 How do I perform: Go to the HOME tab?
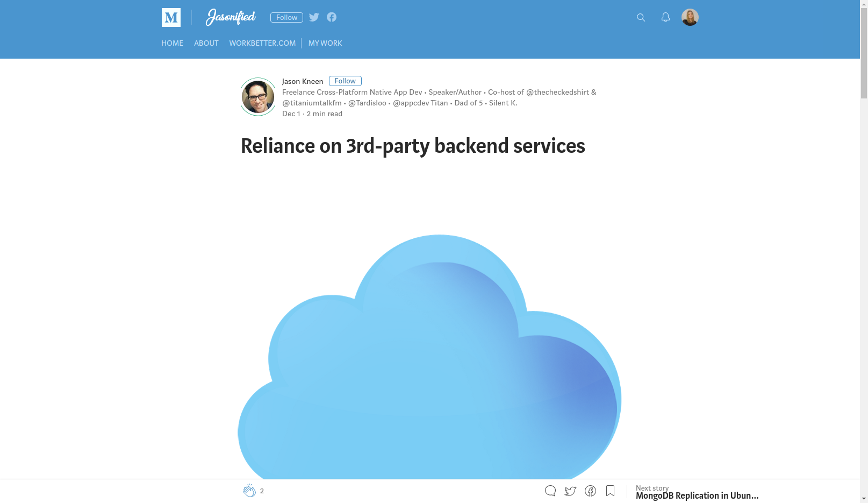[172, 43]
